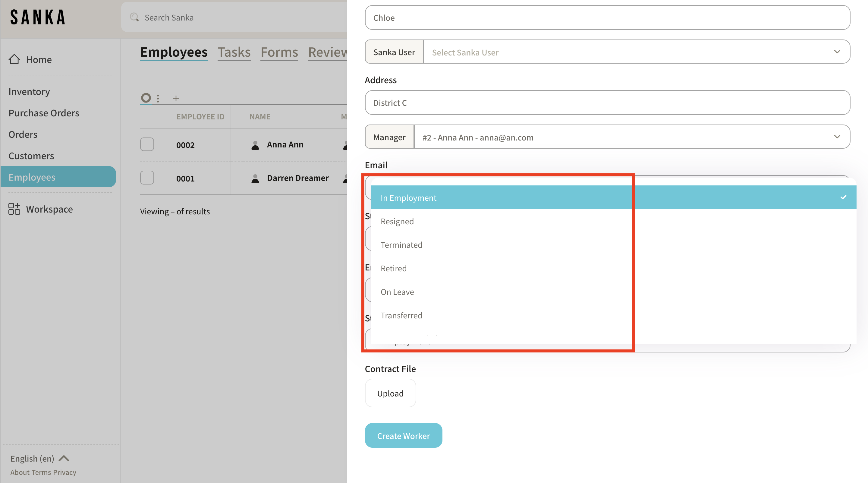Open the Manager dropdown chevron
Viewport: 868px width, 483px height.
(x=837, y=137)
